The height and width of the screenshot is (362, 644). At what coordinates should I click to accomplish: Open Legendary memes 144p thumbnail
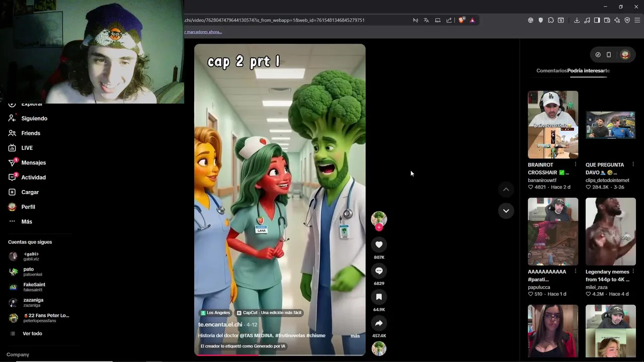coord(611,231)
